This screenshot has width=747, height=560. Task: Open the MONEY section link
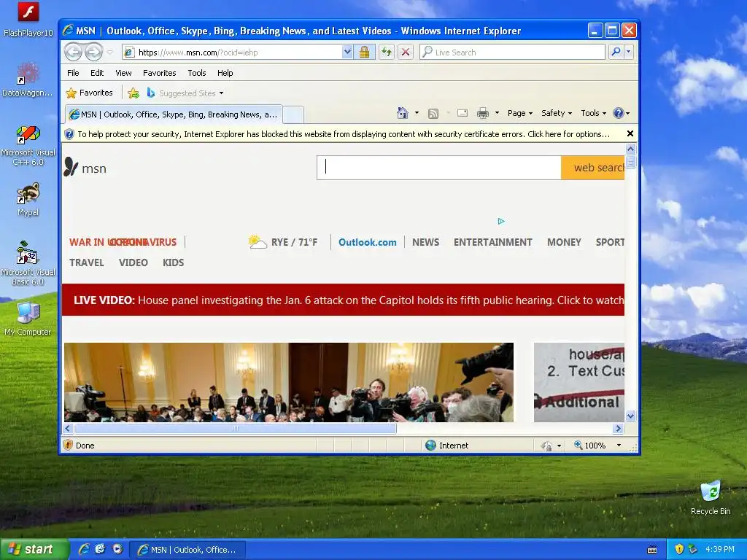564,242
